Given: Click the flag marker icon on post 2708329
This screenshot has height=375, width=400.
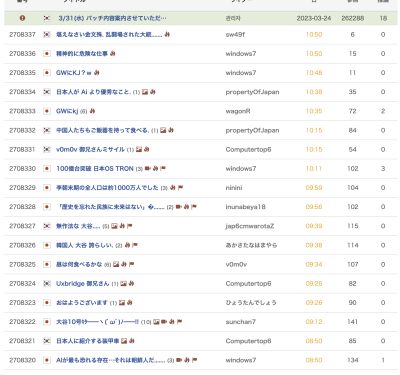Looking at the screenshot, I should (180, 188).
